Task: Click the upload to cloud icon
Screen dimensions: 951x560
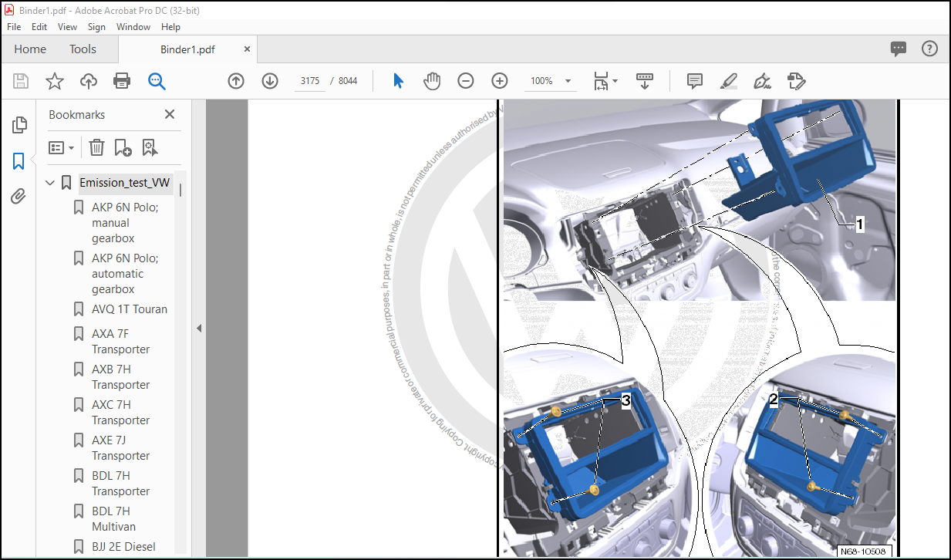Action: (x=89, y=81)
